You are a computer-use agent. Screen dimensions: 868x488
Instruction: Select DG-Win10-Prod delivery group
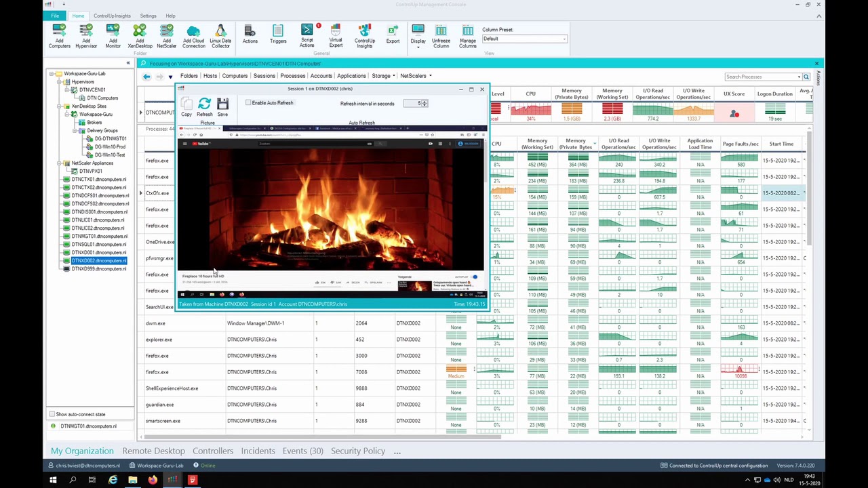tap(110, 146)
